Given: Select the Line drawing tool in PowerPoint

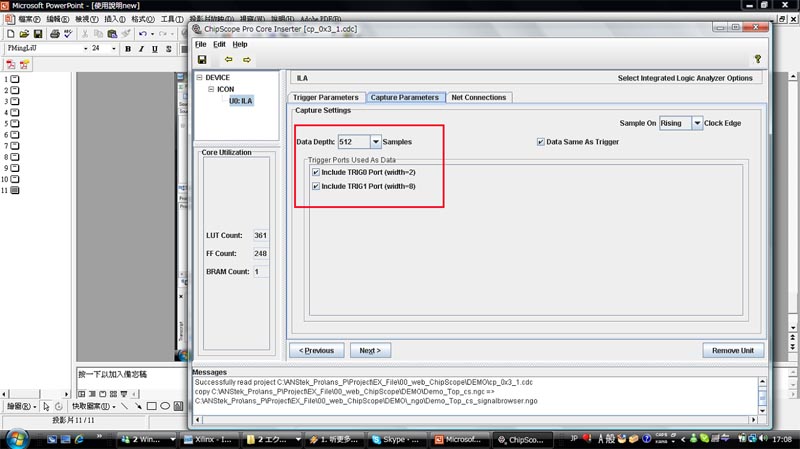Looking at the screenshot, I should coord(124,406).
